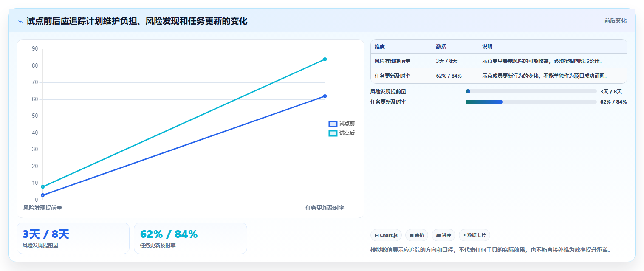Select the 进度 chip
Screen dimensions: 644x271
(x=443, y=235)
